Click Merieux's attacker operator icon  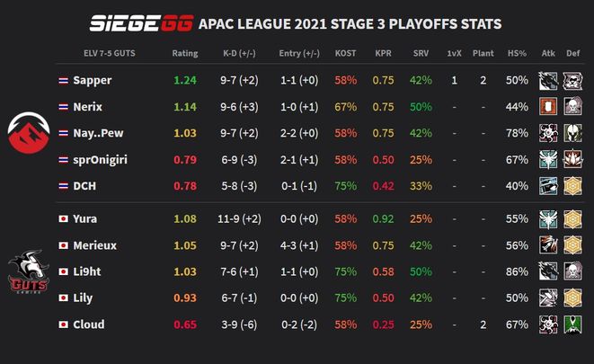tap(548, 245)
